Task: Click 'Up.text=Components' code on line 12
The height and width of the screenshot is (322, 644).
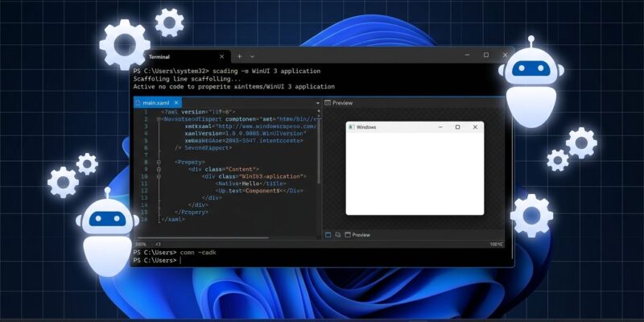Action: coord(259,191)
